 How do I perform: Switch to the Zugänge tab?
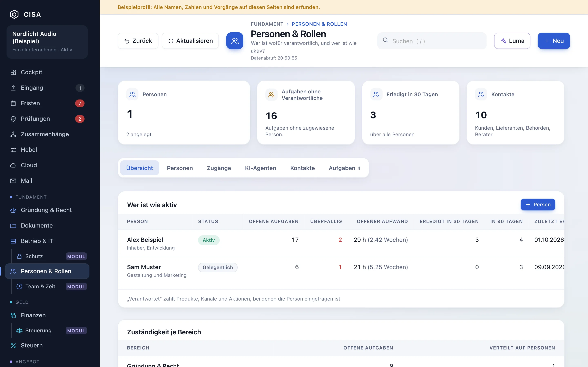[x=219, y=168]
